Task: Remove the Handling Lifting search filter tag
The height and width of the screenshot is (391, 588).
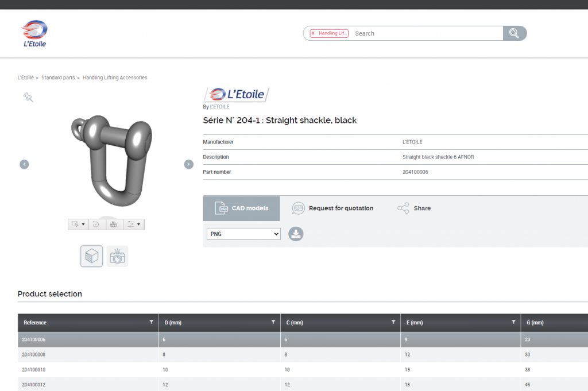Action: click(x=313, y=33)
